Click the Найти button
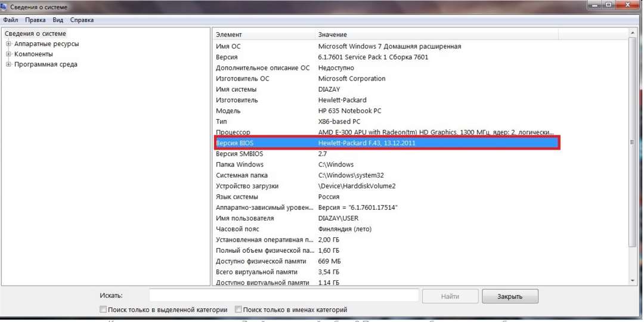Image resolution: width=644 pixels, height=322 pixels. click(450, 296)
